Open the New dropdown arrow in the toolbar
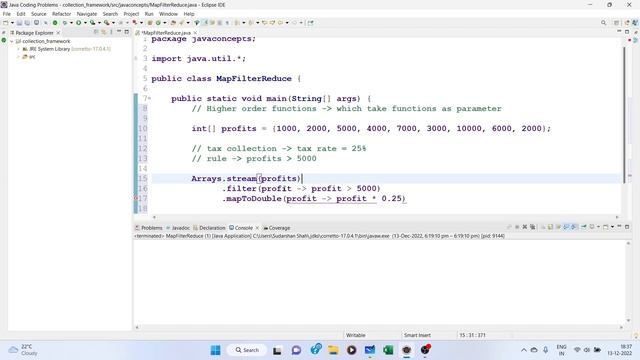Viewport: 640px width, 360px height. tap(13, 23)
